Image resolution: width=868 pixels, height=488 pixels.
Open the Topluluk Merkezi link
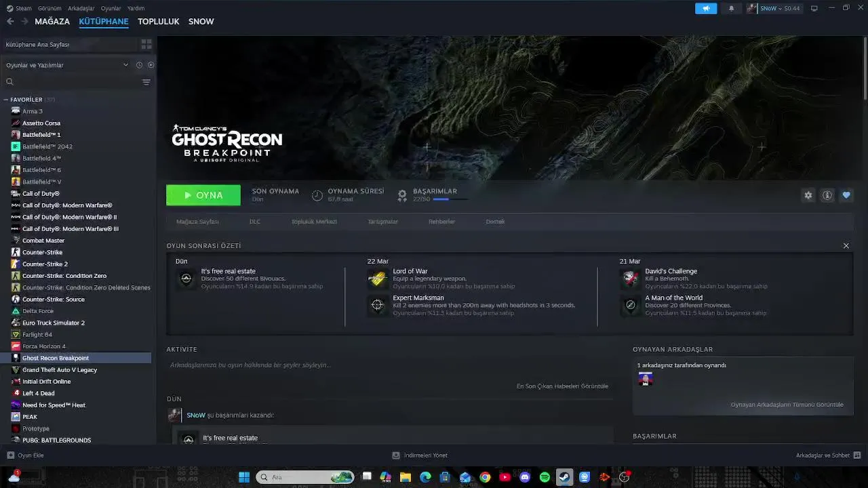click(x=314, y=222)
